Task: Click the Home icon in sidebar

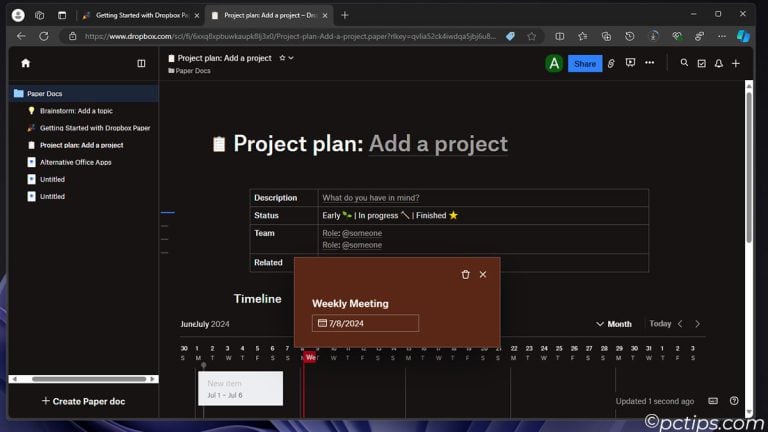Action: (25, 63)
